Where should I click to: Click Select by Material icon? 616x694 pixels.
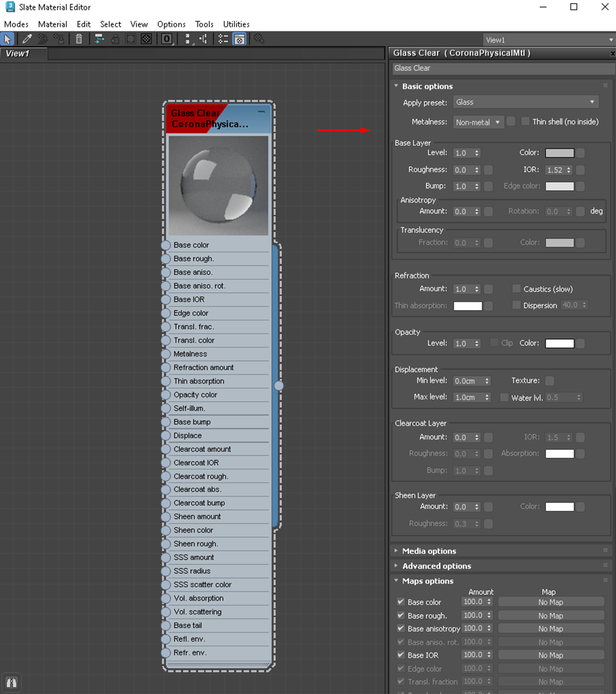[259, 39]
